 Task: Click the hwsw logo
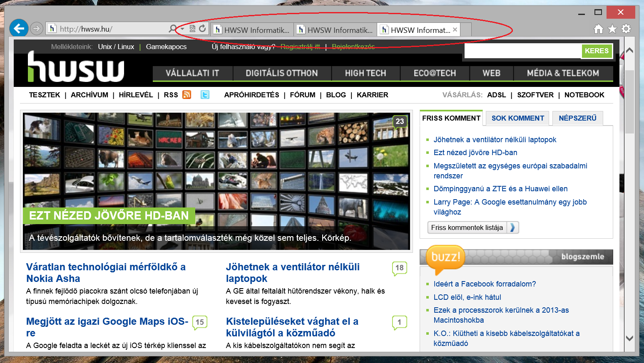tap(76, 67)
